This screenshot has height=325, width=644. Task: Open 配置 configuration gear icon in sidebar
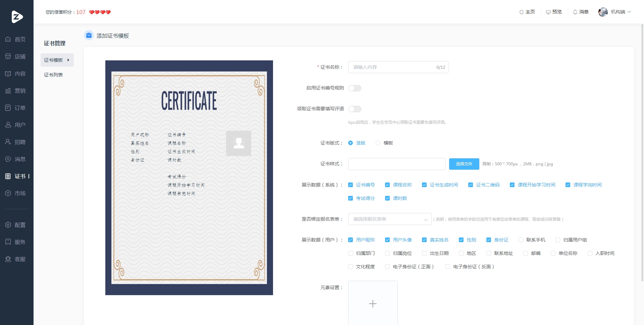(x=8, y=225)
